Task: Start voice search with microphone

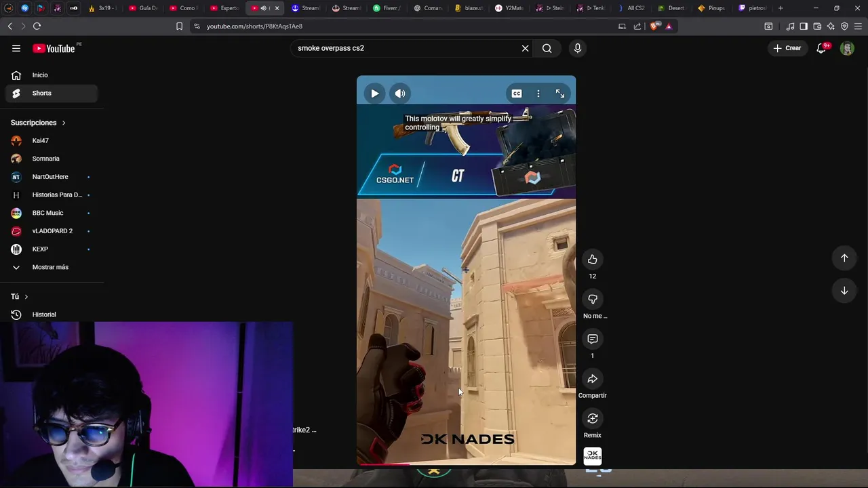Action: pyautogui.click(x=578, y=48)
